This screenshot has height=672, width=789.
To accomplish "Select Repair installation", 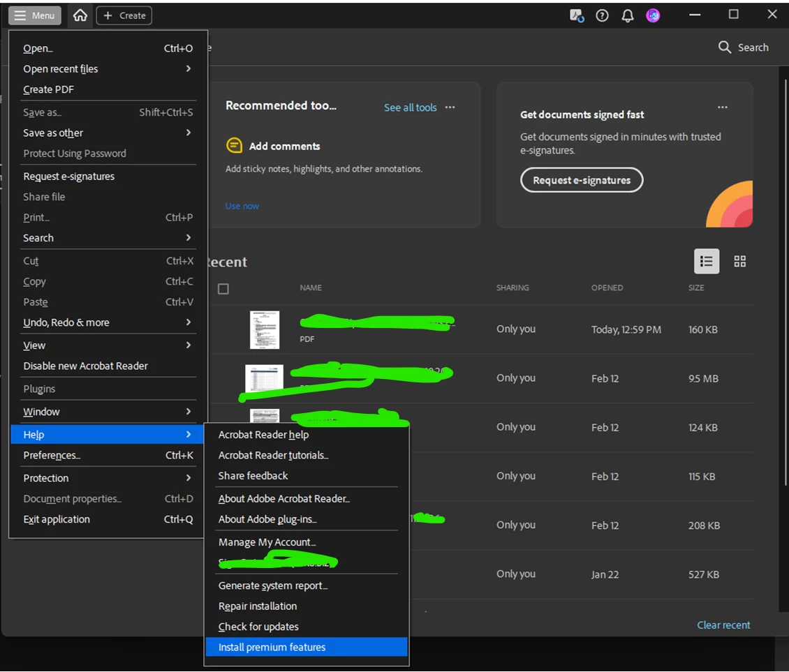I will pyautogui.click(x=307, y=606).
